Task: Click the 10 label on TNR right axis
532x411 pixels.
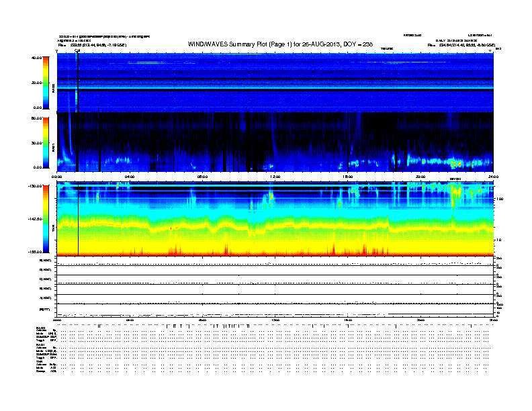Action: [x=498, y=240]
